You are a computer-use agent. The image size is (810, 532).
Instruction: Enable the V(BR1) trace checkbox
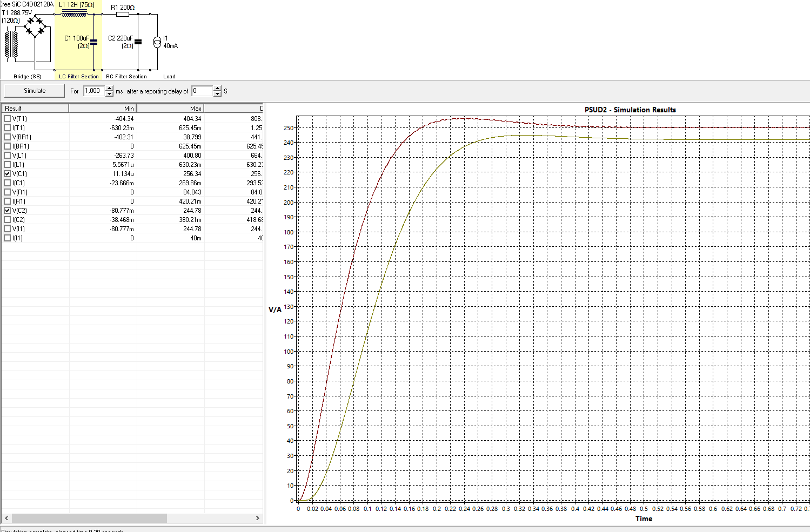coord(7,137)
